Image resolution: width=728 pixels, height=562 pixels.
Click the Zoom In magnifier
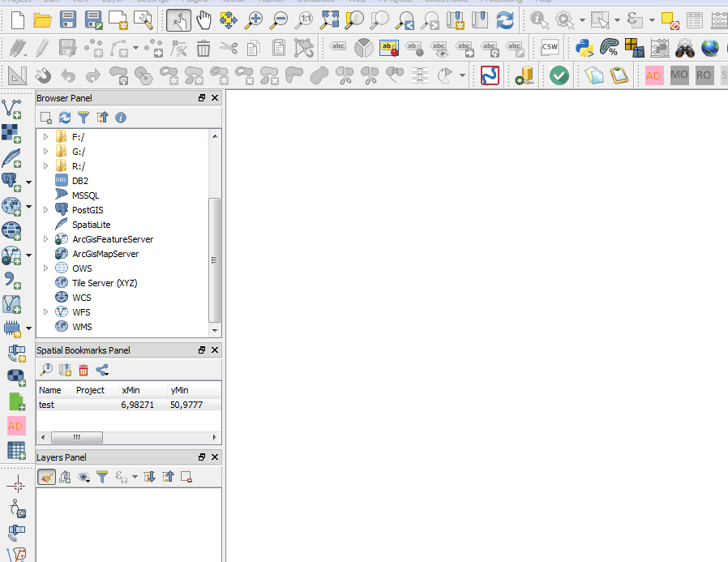pyautogui.click(x=254, y=20)
